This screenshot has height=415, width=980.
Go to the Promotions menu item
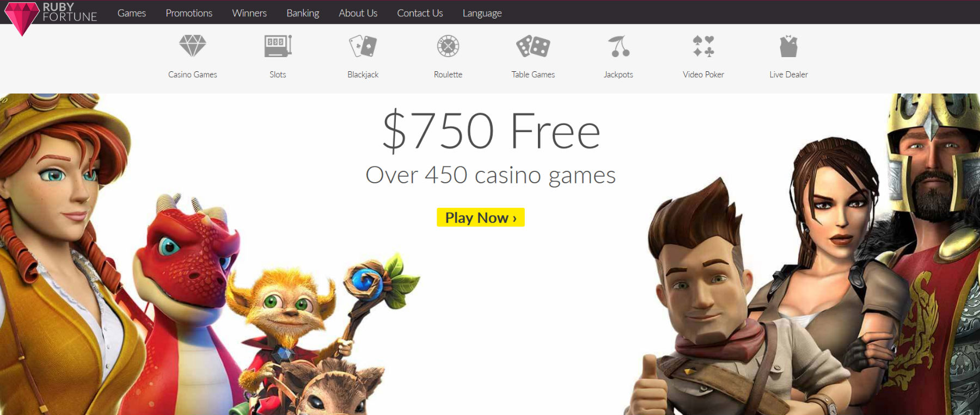click(x=189, y=13)
